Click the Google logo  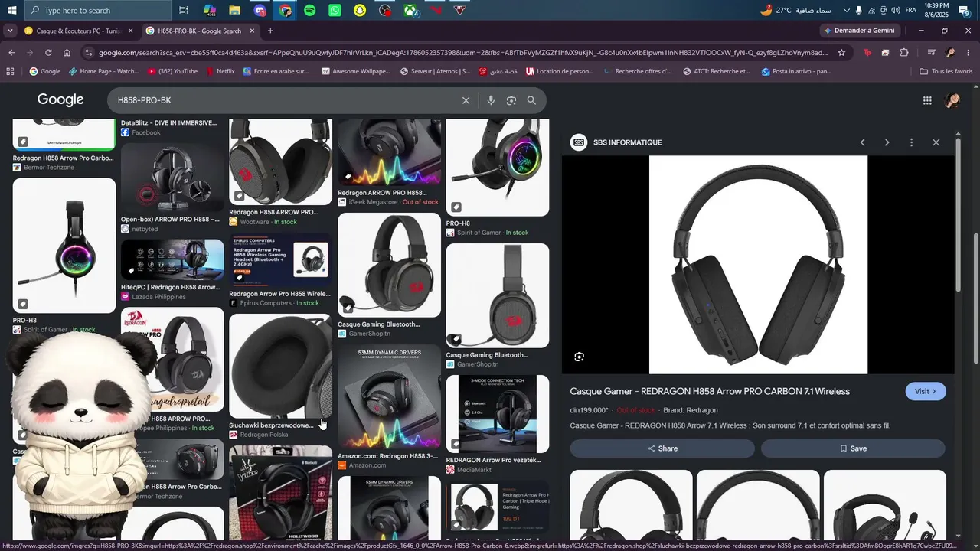tap(60, 100)
